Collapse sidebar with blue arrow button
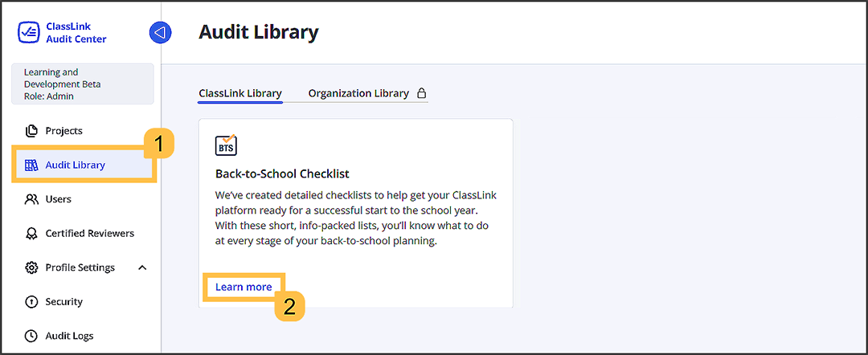Image resolution: width=868 pixels, height=355 pixels. point(160,33)
